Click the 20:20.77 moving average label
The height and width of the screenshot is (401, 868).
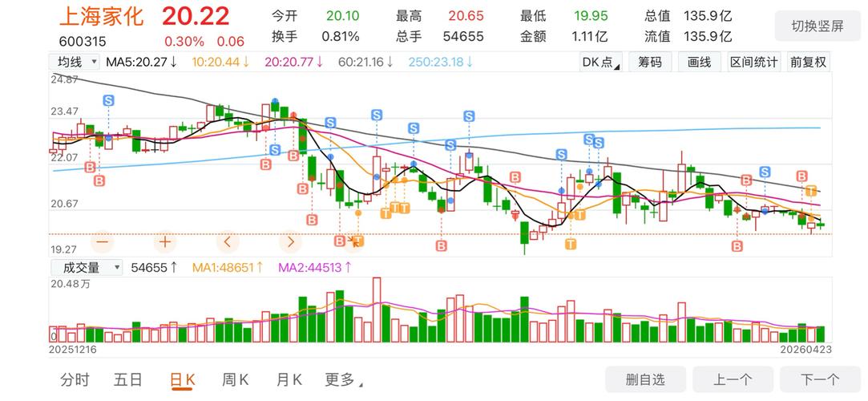(x=294, y=62)
